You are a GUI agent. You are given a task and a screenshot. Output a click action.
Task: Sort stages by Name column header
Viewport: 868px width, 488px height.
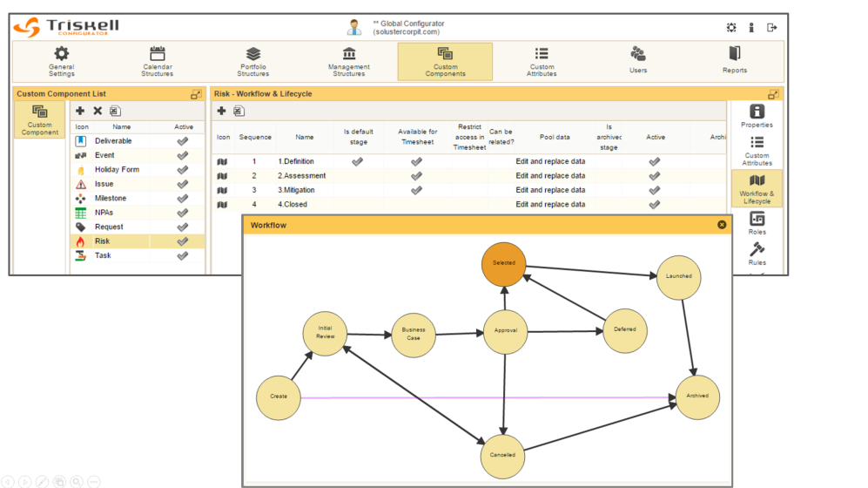click(x=305, y=137)
